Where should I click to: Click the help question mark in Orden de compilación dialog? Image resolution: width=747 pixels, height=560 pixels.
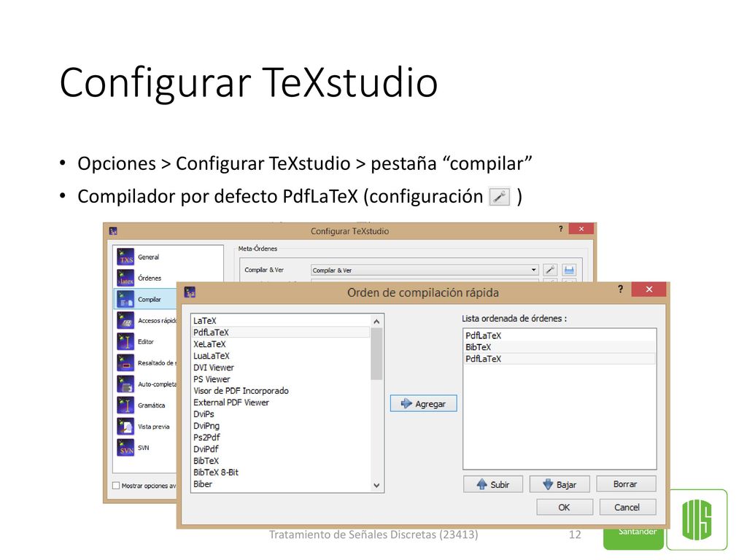pyautogui.click(x=620, y=289)
